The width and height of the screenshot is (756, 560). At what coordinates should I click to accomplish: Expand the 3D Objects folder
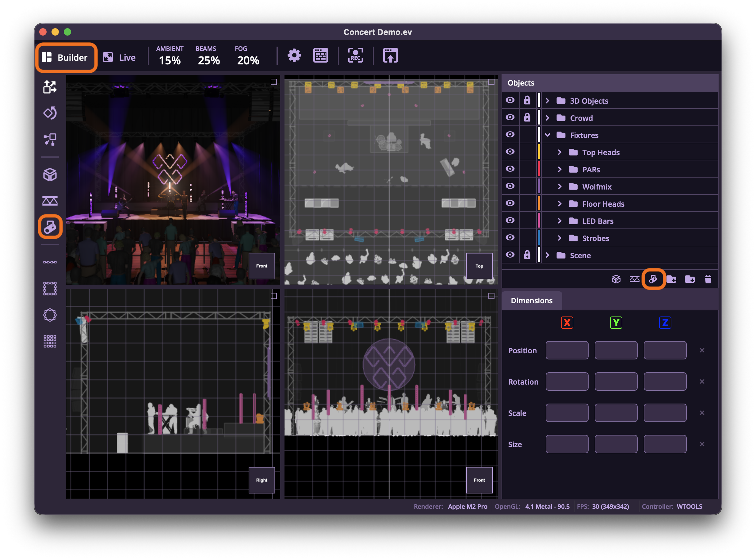548,101
